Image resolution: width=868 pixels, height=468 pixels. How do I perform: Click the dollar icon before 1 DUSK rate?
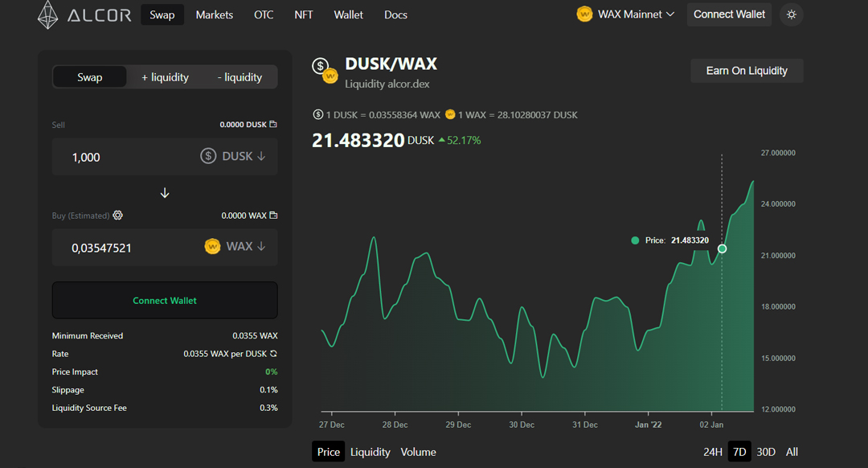317,115
